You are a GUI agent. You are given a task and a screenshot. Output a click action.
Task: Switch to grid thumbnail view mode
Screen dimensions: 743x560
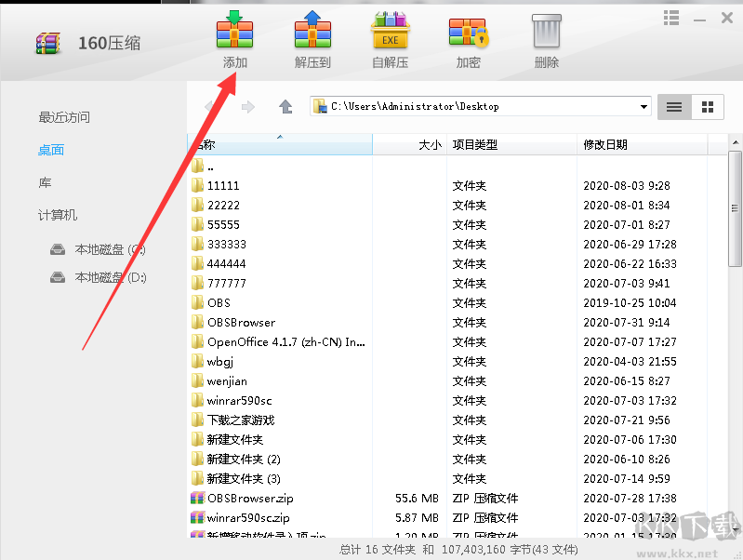click(x=708, y=107)
